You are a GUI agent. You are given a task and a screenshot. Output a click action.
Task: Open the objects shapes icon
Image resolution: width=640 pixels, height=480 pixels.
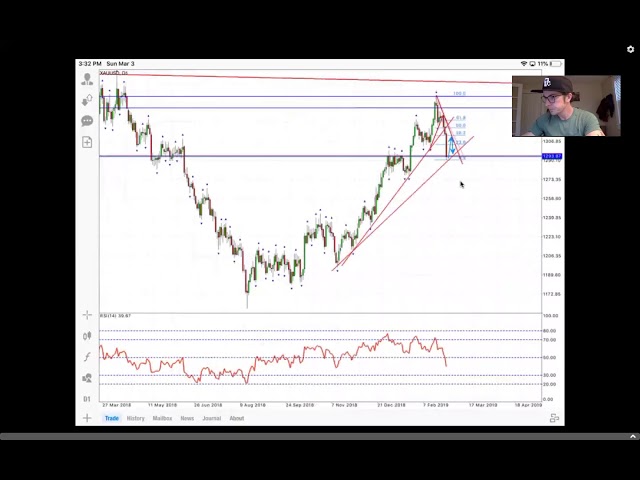click(87, 378)
